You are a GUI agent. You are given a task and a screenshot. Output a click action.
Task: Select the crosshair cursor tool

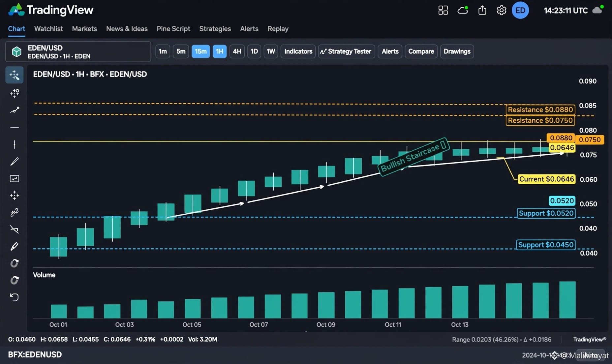point(14,75)
